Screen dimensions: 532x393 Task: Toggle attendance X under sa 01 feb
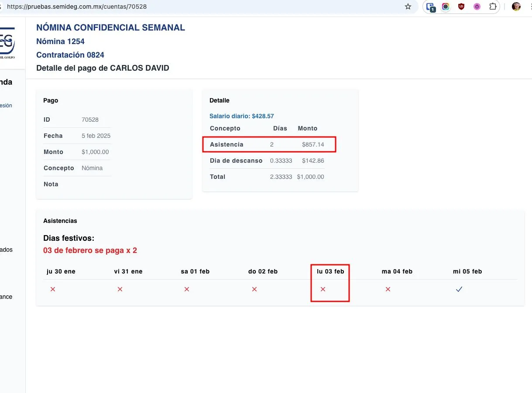click(x=187, y=289)
